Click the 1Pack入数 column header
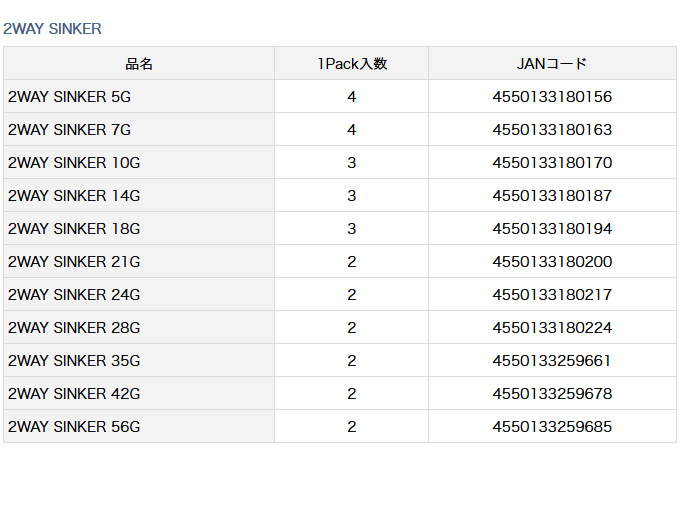Viewport: 680px width, 507px height. [352, 64]
